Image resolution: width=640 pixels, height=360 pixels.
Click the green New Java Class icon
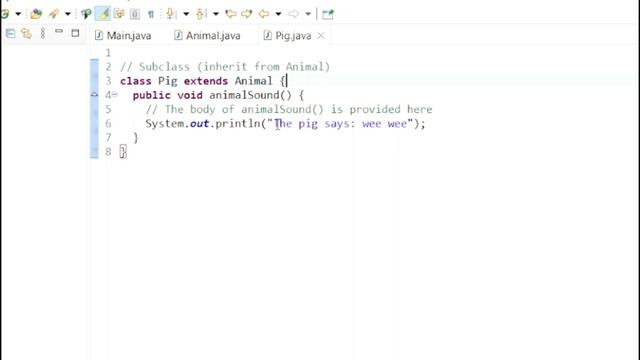coord(4,14)
